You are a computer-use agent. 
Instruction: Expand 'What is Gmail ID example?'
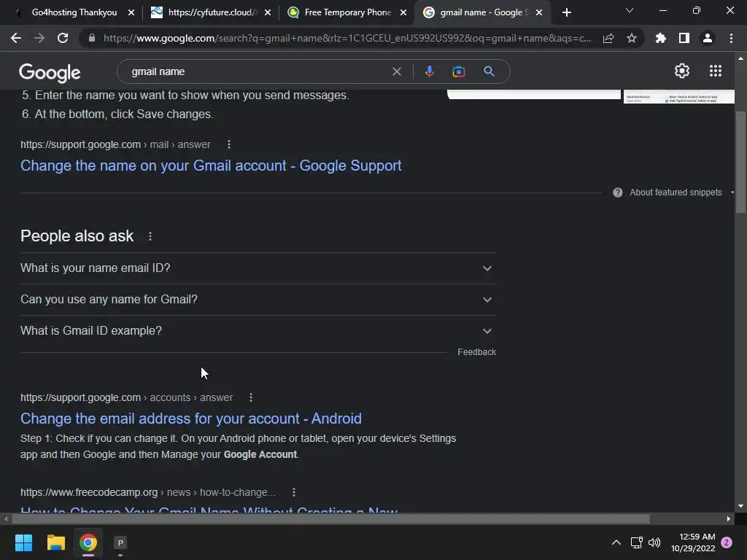click(258, 331)
